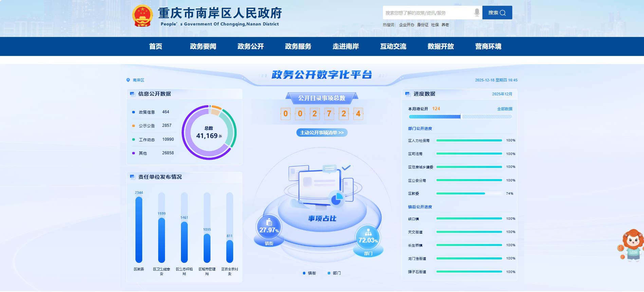644x292 pixels.
Task: Go to the 数据开放 navigation item
Action: click(441, 46)
